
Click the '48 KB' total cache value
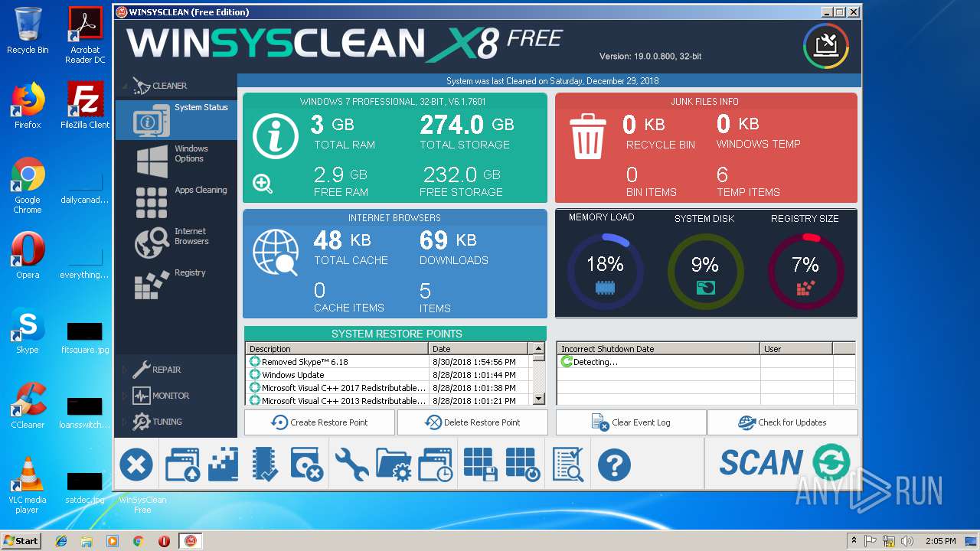342,240
